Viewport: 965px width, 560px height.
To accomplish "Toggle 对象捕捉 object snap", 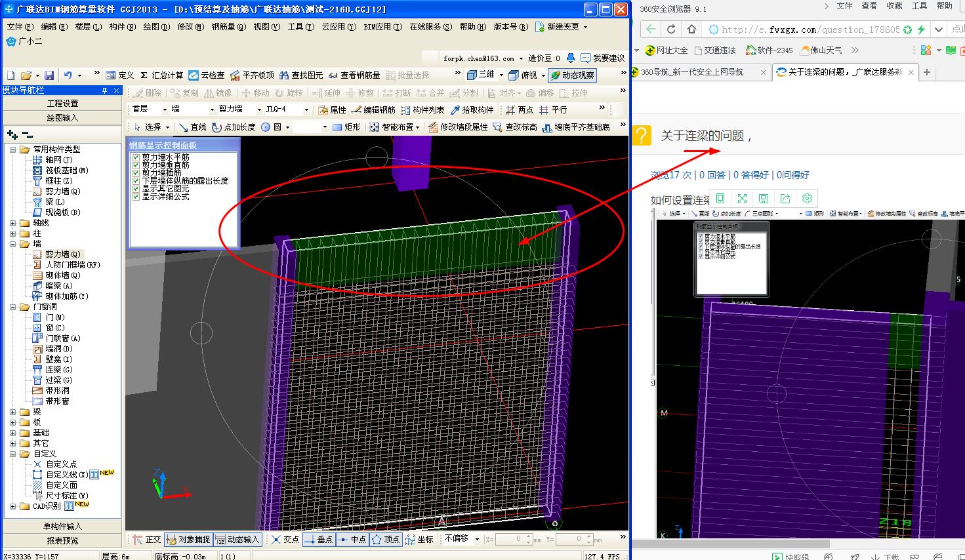I will point(188,539).
